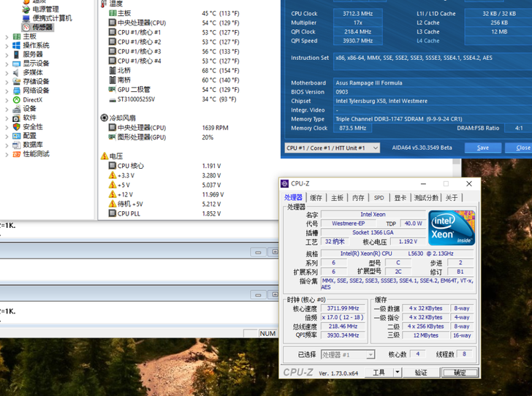Click the 配置 configuration icon
Screen dimensions: 532x396
[x=16, y=136]
